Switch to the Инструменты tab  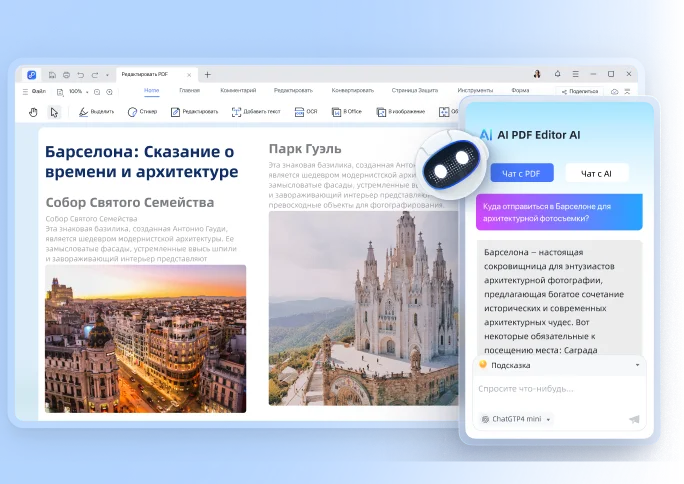coord(475,90)
